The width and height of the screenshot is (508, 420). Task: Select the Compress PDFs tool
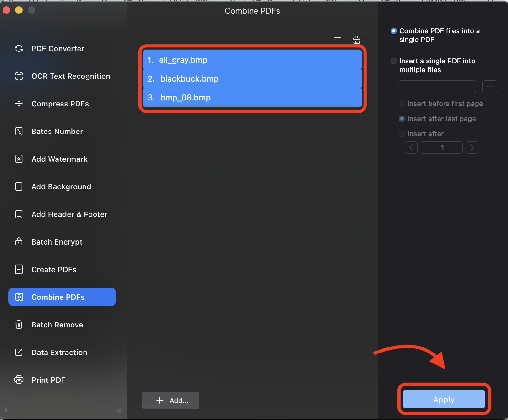point(60,104)
